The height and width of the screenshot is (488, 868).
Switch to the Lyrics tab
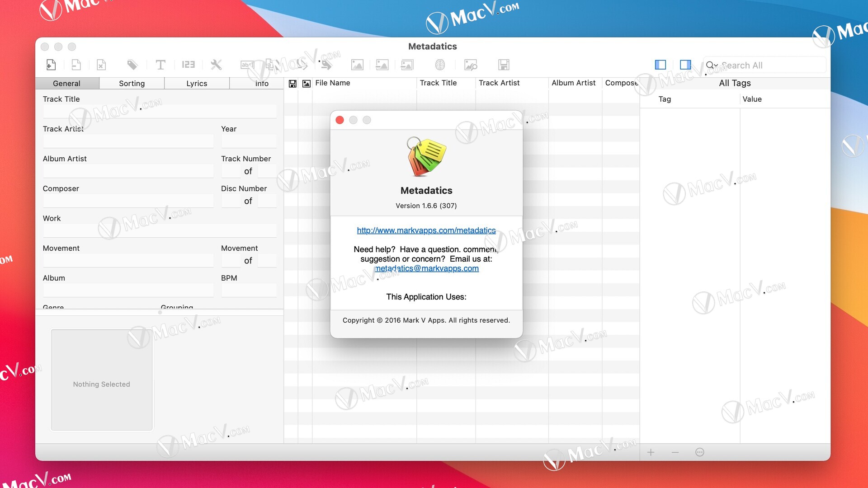coord(197,84)
